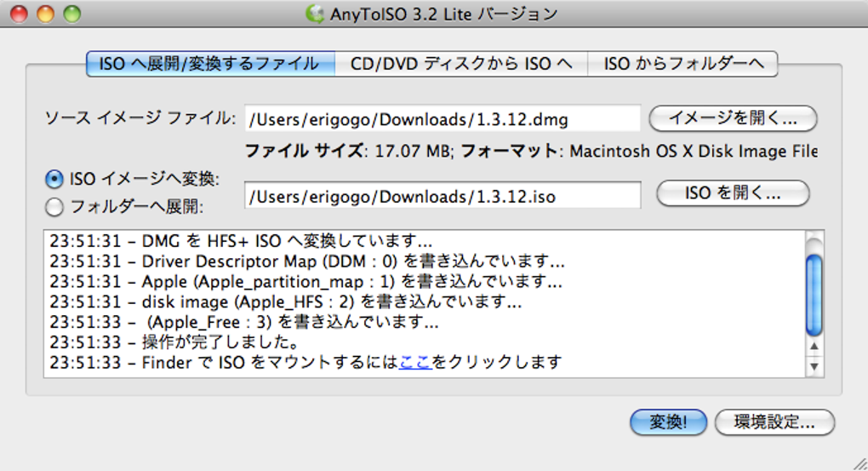
Task: Click the ソース イメージ ファイル: label
Action: (140, 118)
